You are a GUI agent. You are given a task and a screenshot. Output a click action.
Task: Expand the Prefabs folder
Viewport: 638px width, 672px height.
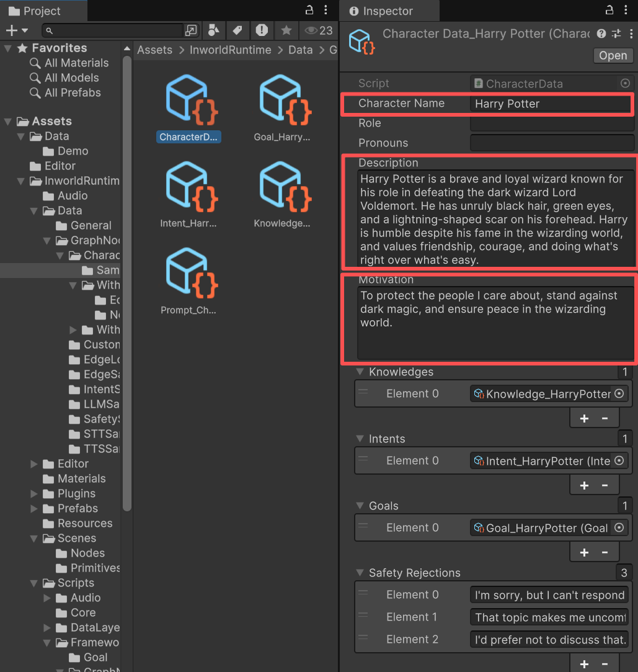34,509
